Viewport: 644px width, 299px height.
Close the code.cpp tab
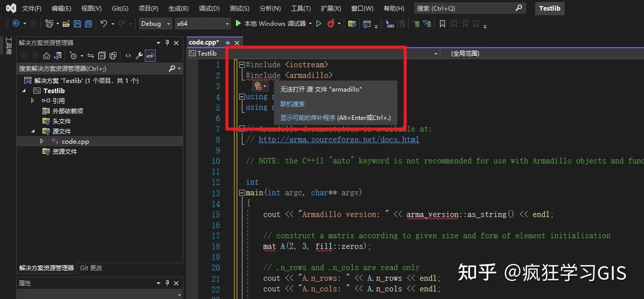(236, 42)
